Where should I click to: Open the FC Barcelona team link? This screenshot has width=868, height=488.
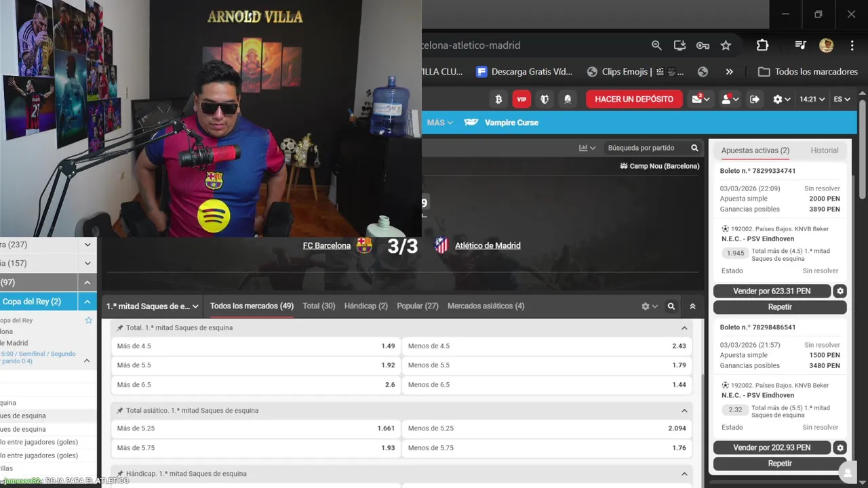[x=327, y=245]
